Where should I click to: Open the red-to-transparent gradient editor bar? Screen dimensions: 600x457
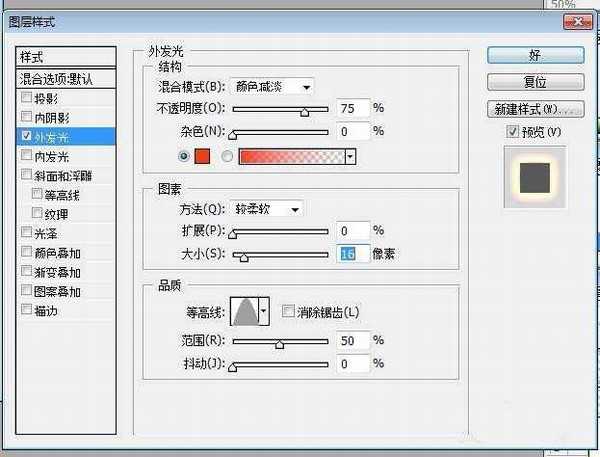click(x=292, y=157)
